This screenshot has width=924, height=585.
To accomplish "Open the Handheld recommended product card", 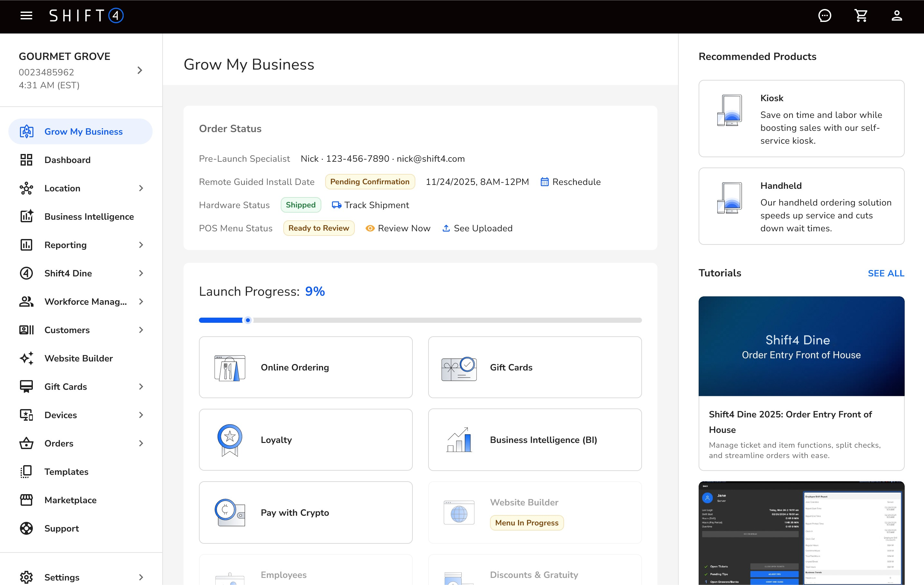I will [801, 206].
